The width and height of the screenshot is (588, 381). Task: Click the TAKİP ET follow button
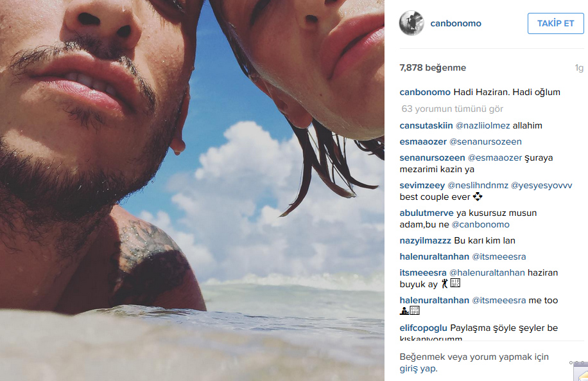[x=555, y=23]
